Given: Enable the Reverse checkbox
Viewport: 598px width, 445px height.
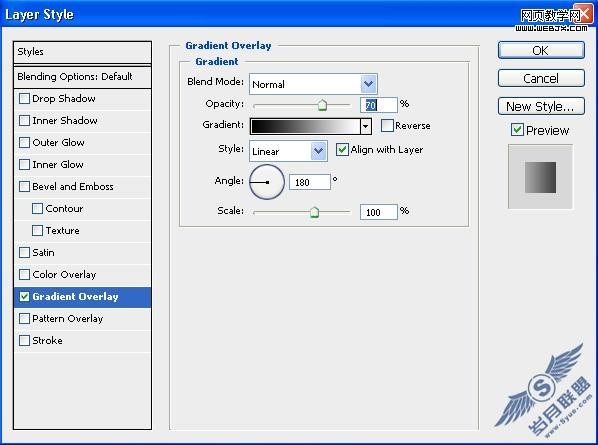Looking at the screenshot, I should [x=387, y=125].
